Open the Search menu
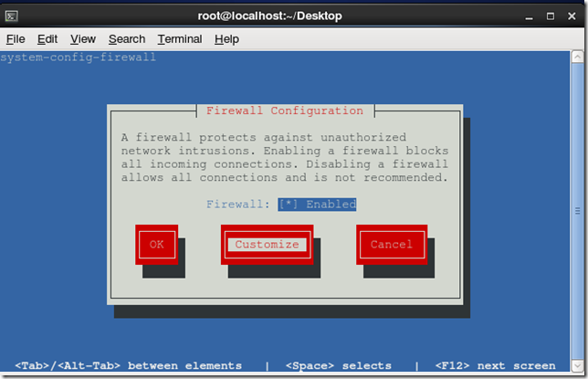 pyautogui.click(x=127, y=39)
